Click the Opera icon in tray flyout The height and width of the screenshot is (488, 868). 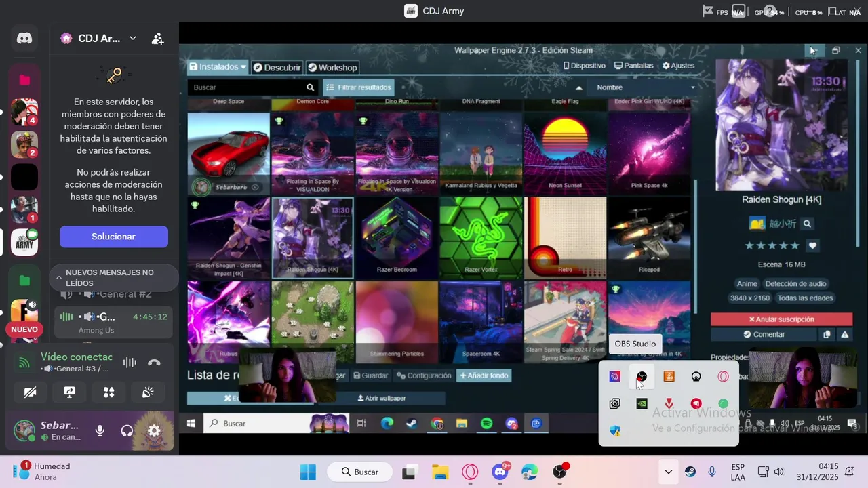click(724, 377)
